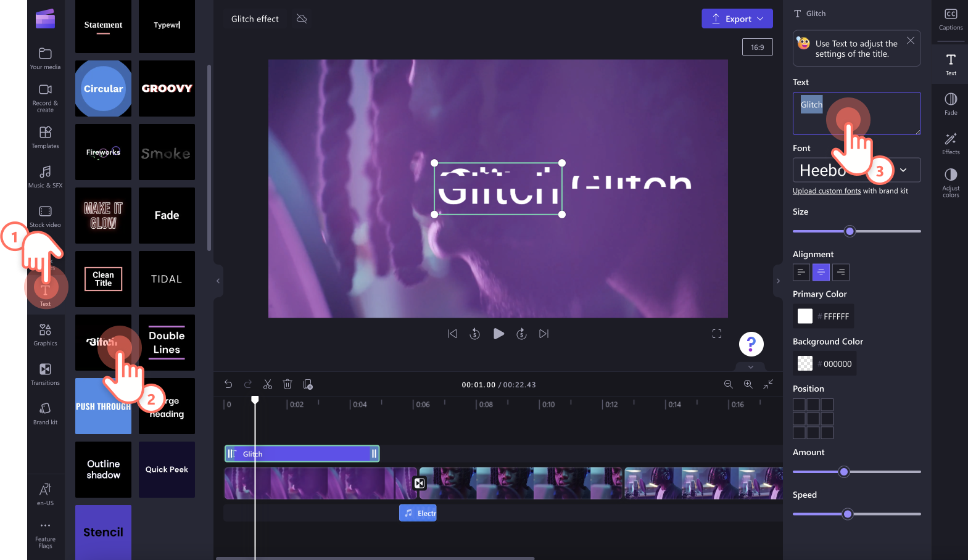Play the video preview
Viewport: 968px width, 560px height.
[x=498, y=334]
